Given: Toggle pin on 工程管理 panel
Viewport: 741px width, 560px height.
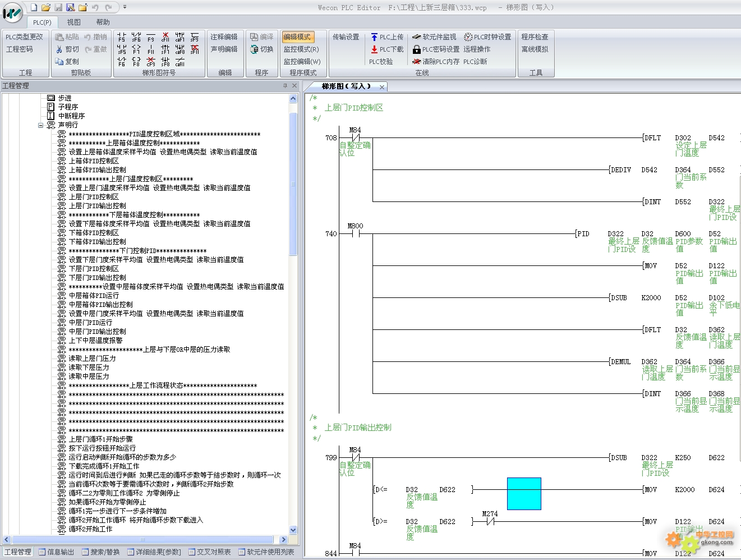Looking at the screenshot, I should point(285,86).
